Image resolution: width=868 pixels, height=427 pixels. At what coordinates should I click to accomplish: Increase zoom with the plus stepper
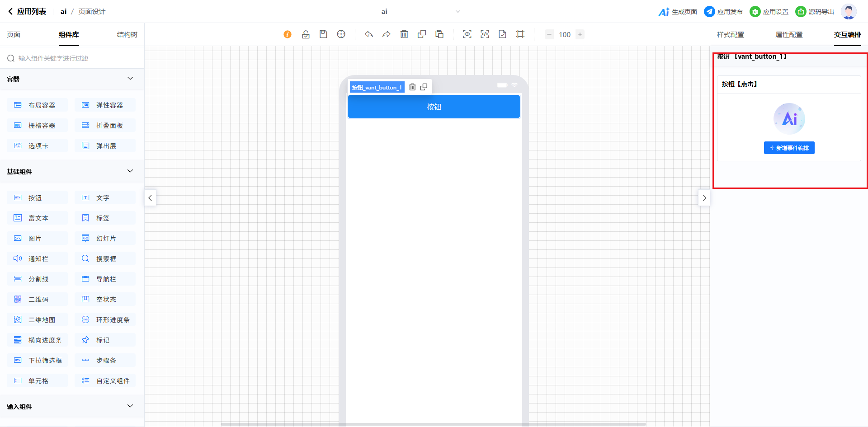pos(580,34)
